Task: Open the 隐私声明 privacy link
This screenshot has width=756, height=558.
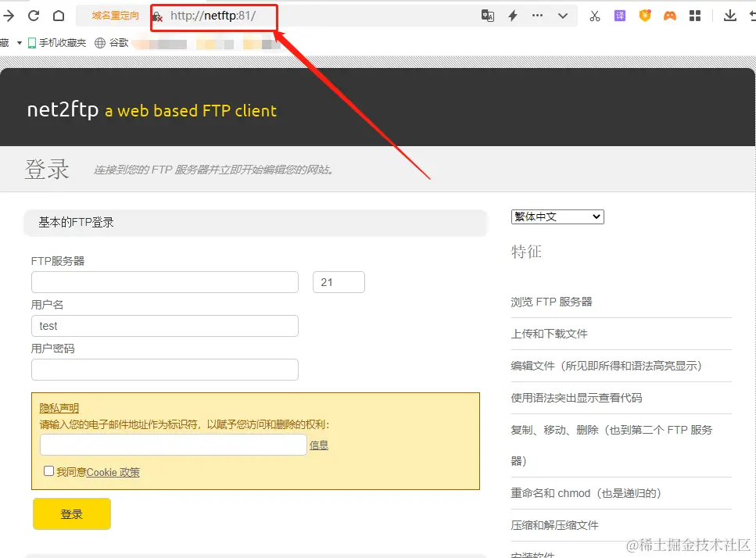Action: 59,408
